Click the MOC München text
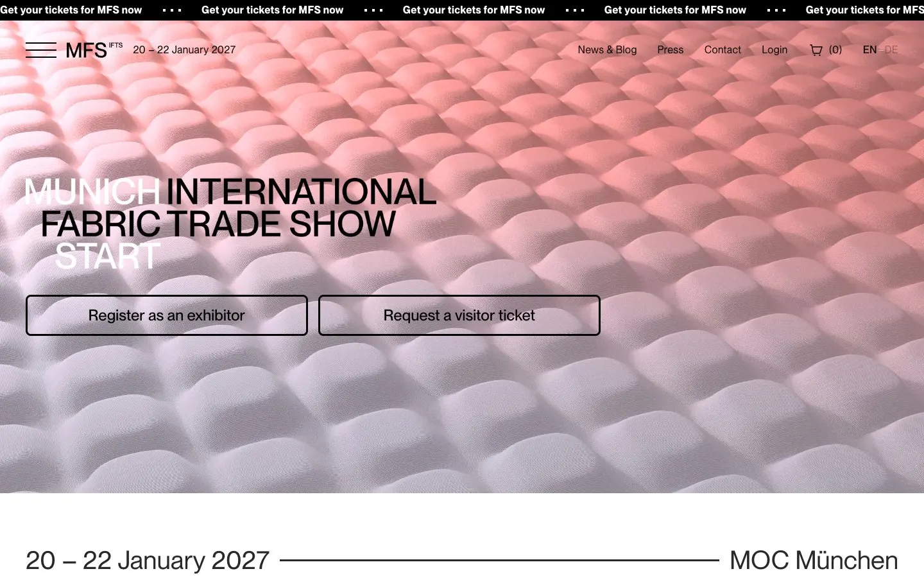924x578 pixels. [x=814, y=561]
